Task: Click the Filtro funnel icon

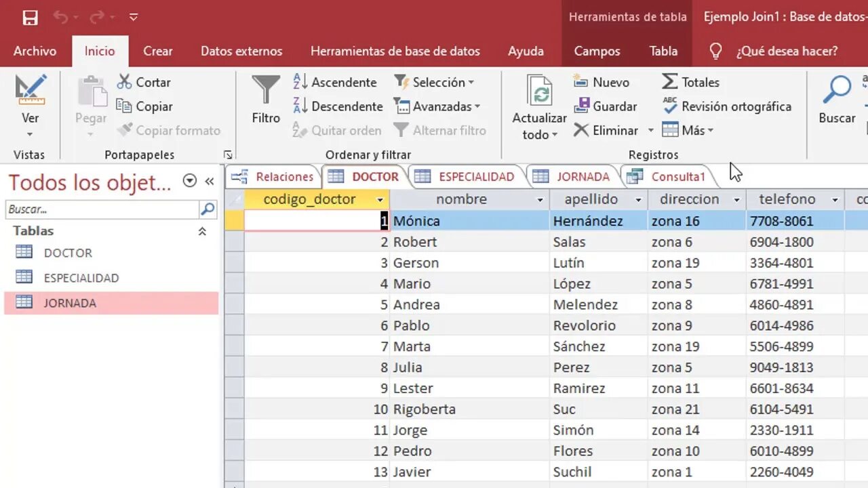Action: (266, 90)
